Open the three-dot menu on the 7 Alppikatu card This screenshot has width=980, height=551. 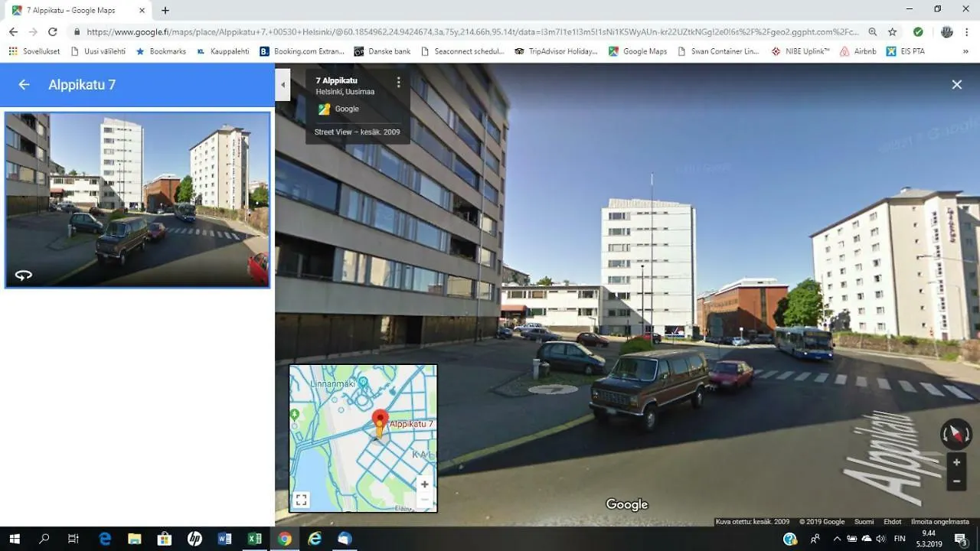pyautogui.click(x=398, y=82)
